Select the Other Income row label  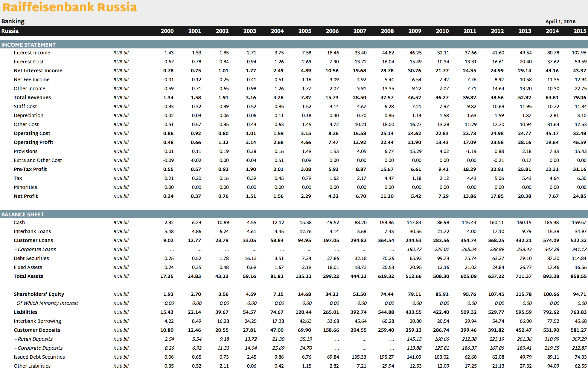click(29, 89)
